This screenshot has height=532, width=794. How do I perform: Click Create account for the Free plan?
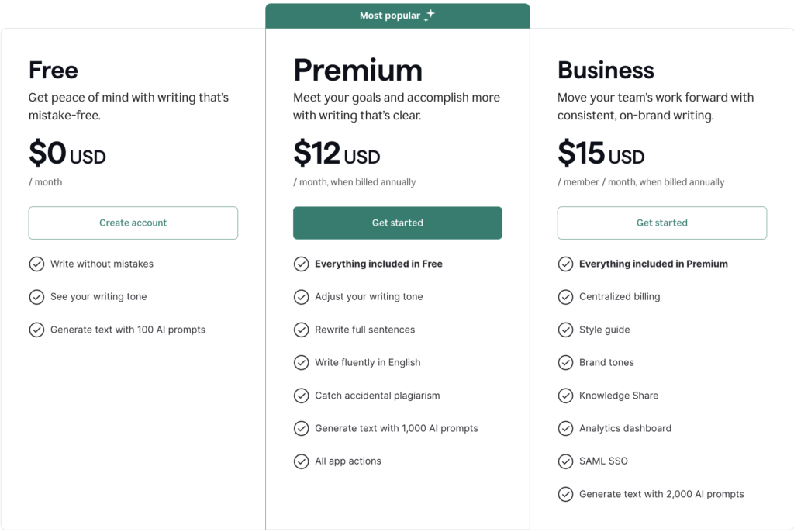133,223
